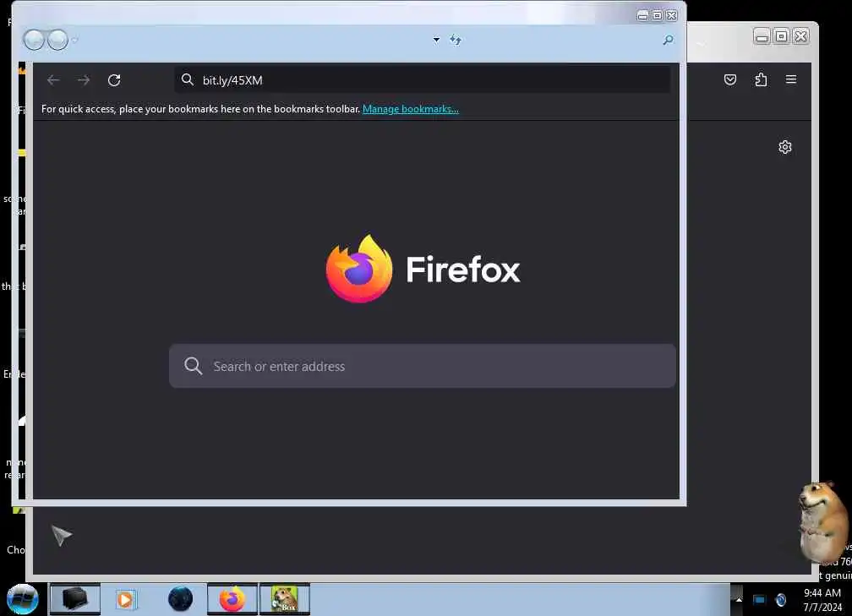Open the Pocket save icon in the Firefox toolbar
Image resolution: width=852 pixels, height=616 pixels.
[730, 79]
